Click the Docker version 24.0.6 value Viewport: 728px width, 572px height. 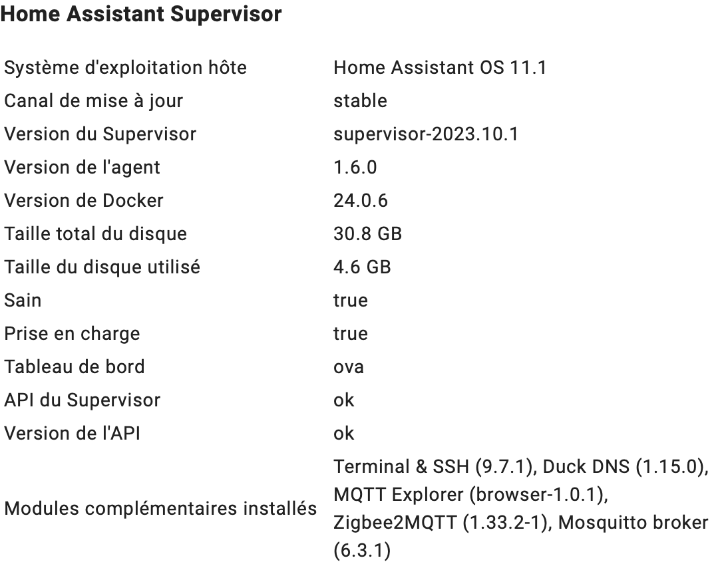(x=361, y=201)
